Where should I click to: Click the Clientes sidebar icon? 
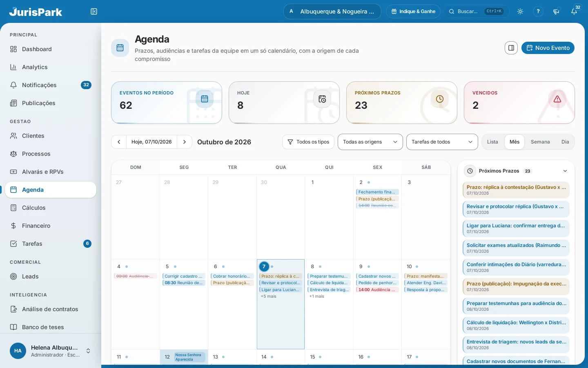tap(13, 136)
